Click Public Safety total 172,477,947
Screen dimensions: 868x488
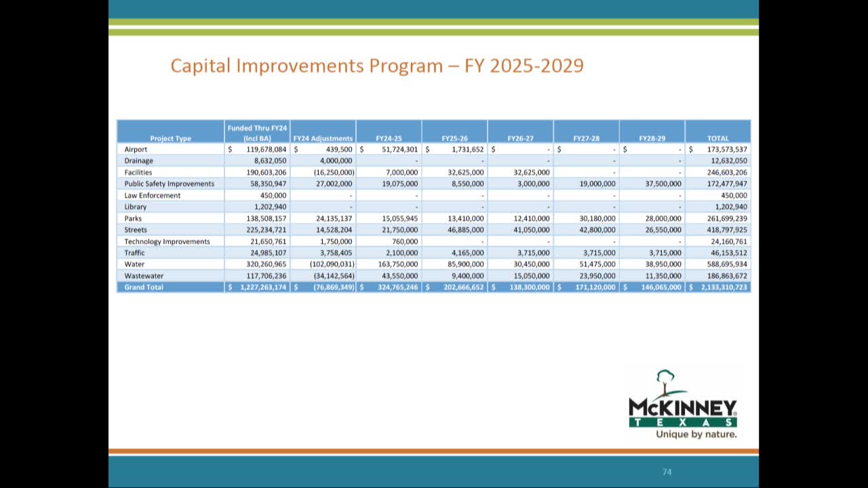click(727, 184)
